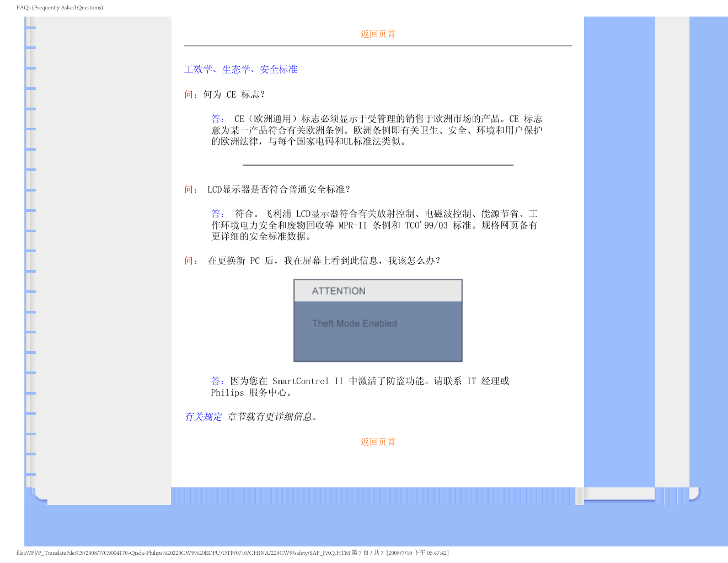Click the question LCD显示器是否符合普通安全标准?
The image size is (728, 563).
pos(279,190)
